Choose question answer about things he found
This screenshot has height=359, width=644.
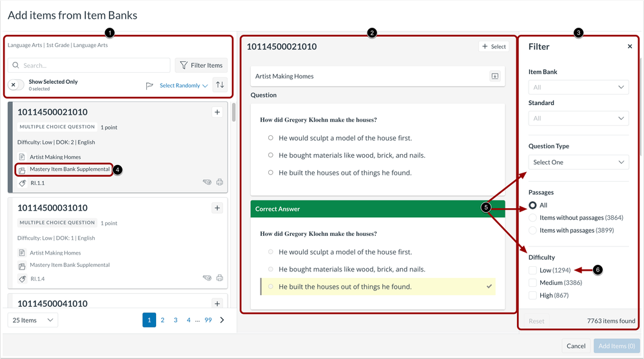tap(271, 173)
